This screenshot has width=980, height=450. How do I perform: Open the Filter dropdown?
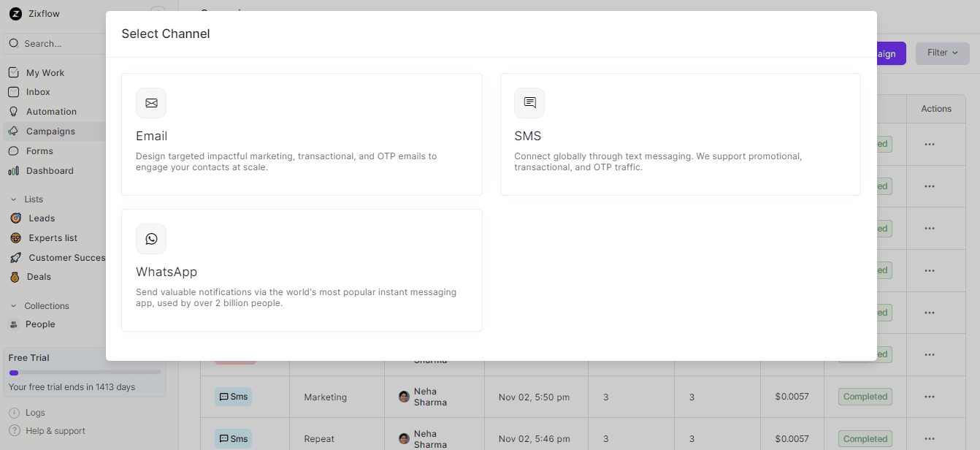click(942, 53)
